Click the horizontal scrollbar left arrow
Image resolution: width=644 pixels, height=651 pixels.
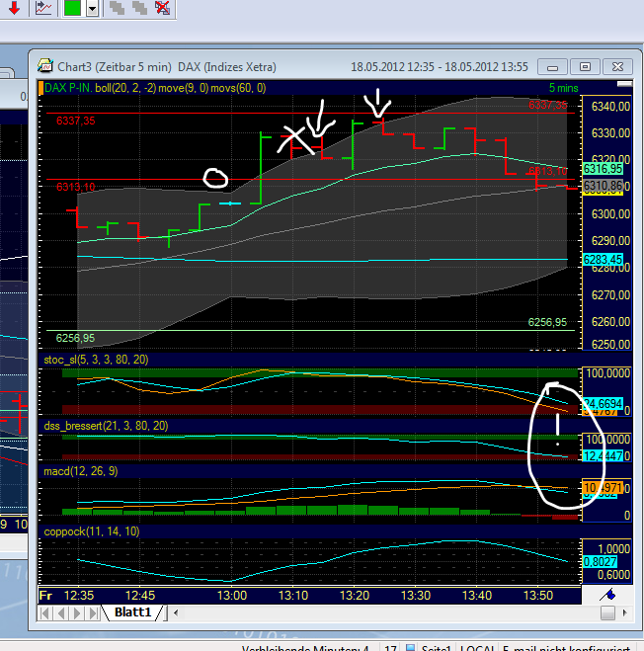tap(176, 612)
